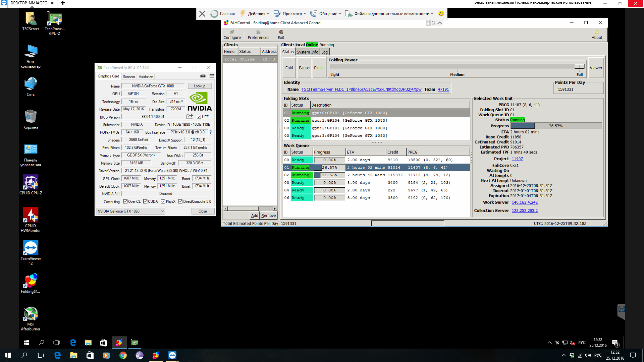Open the NVIDIA GeForce GTX 1080 dropdown

[x=131, y=211]
